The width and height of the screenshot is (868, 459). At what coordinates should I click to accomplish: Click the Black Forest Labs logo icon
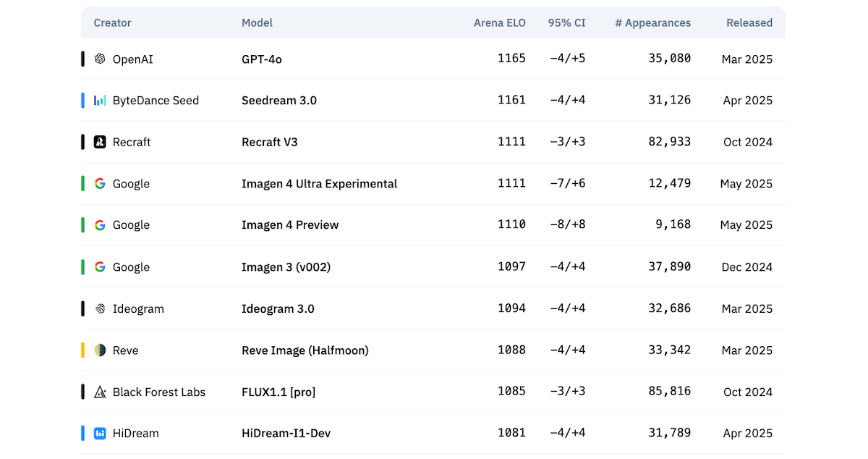(100, 392)
